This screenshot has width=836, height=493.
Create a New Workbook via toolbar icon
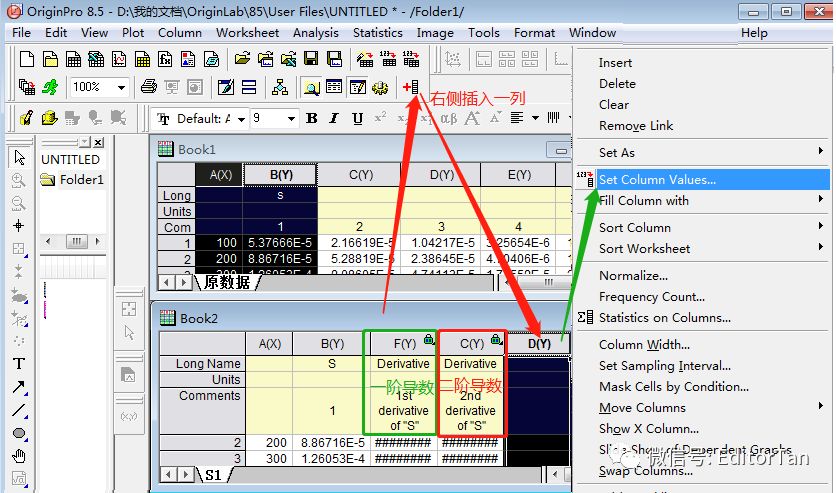tap(73, 59)
